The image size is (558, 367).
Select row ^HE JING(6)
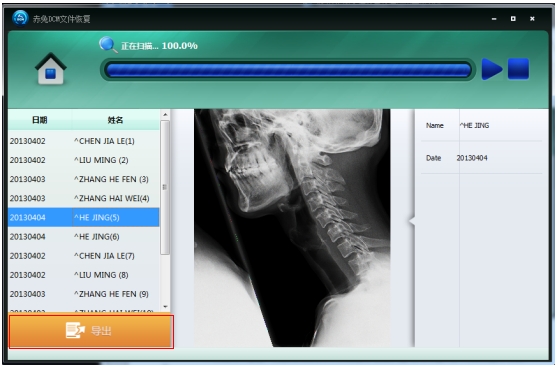84,237
